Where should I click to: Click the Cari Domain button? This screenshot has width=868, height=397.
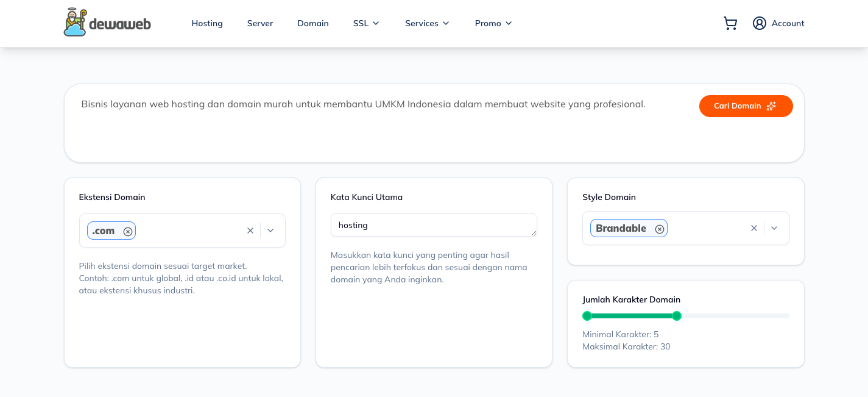pos(746,106)
